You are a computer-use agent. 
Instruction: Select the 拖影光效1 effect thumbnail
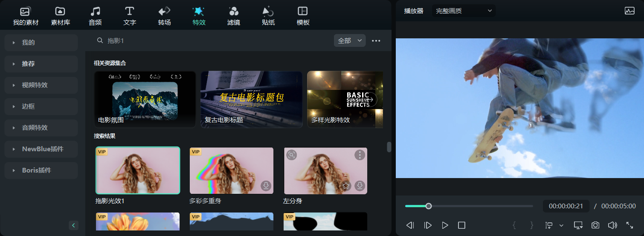point(138,170)
